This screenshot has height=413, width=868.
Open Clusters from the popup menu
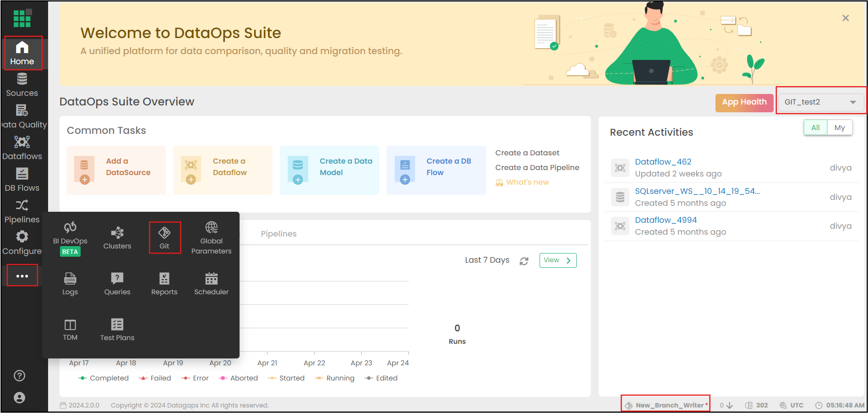(117, 238)
